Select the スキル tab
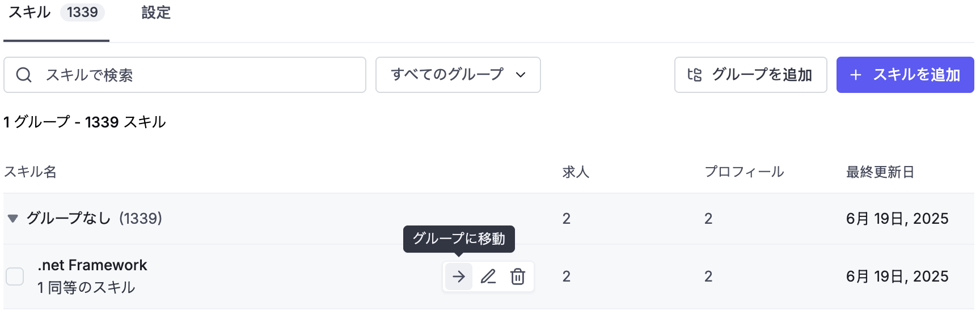 tap(56, 14)
